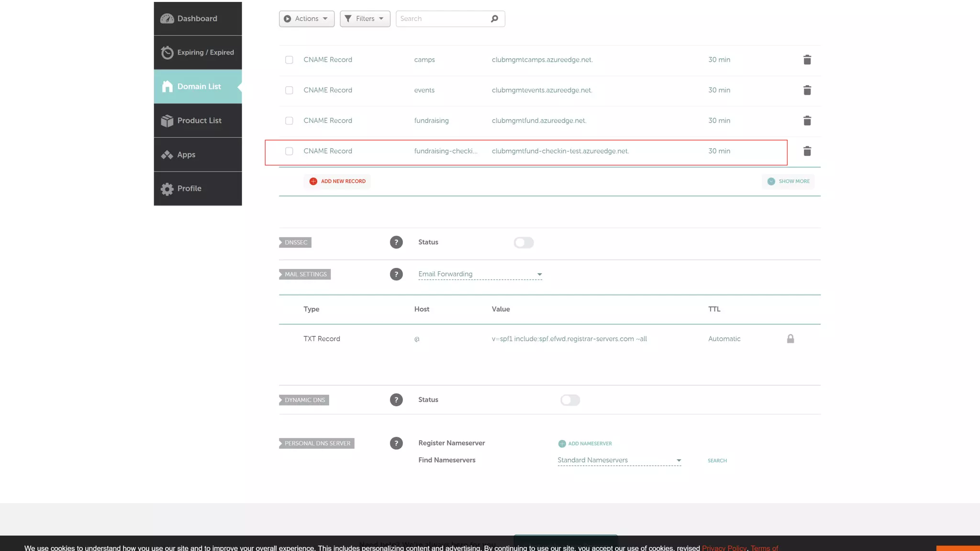Open Product List sidebar item
Image resolution: width=980 pixels, height=551 pixels.
tap(199, 121)
